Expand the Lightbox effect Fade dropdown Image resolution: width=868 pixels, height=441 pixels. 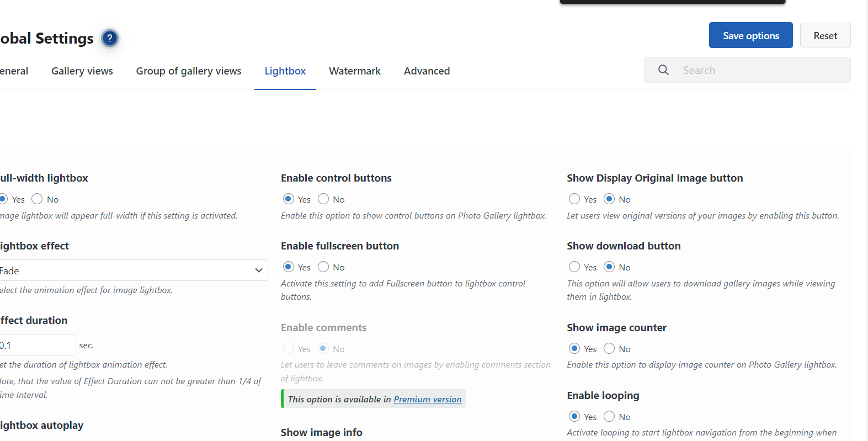[x=133, y=270]
